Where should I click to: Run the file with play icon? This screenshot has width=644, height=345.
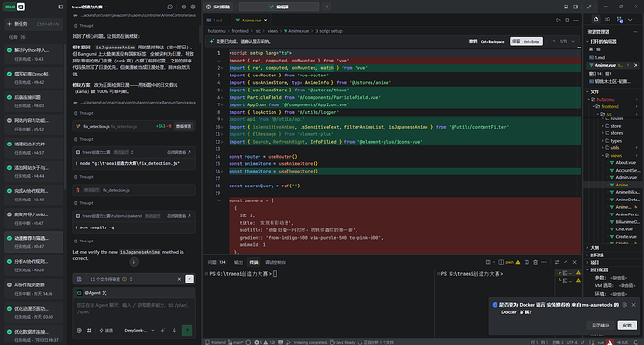pyautogui.click(x=558, y=21)
